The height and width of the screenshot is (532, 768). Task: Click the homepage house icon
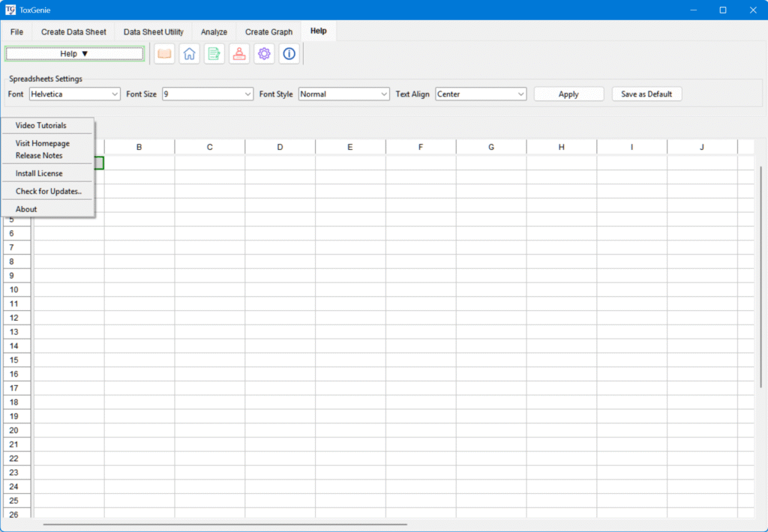[x=190, y=54]
